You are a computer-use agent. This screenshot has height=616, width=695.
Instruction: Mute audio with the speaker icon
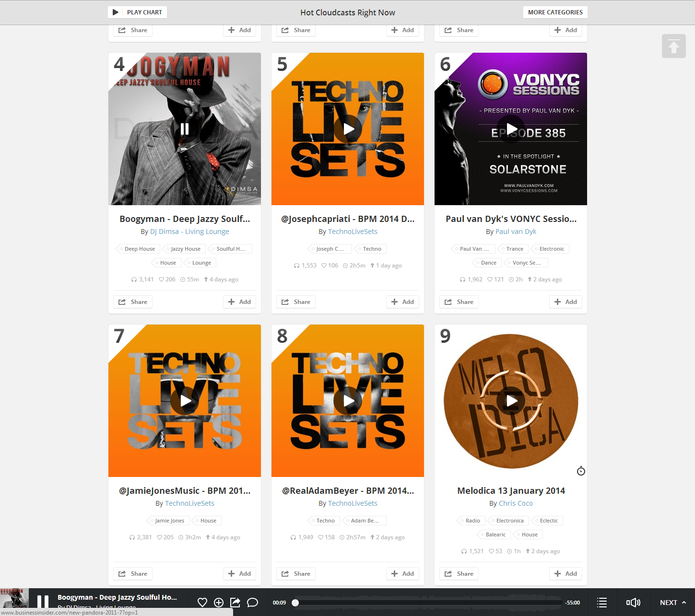point(633,603)
